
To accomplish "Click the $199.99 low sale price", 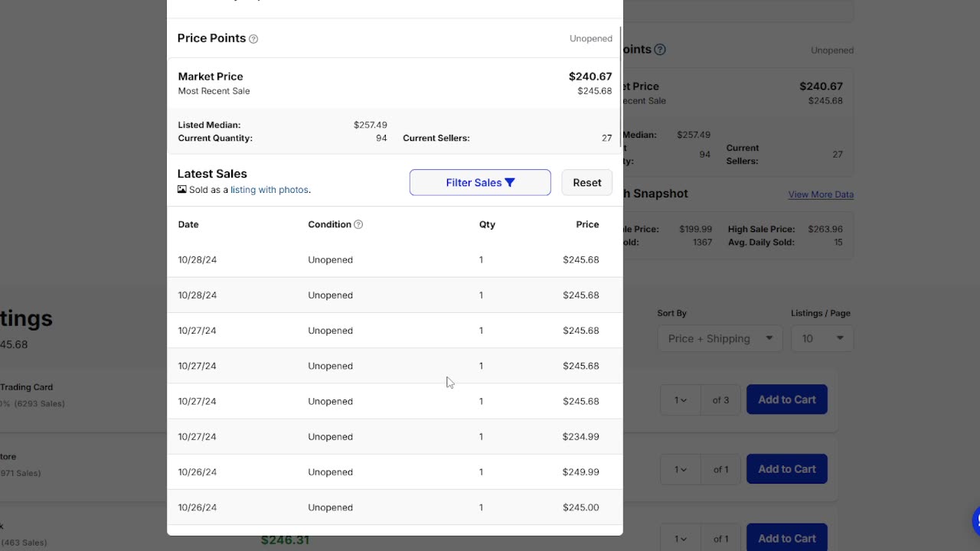I will click(x=695, y=229).
